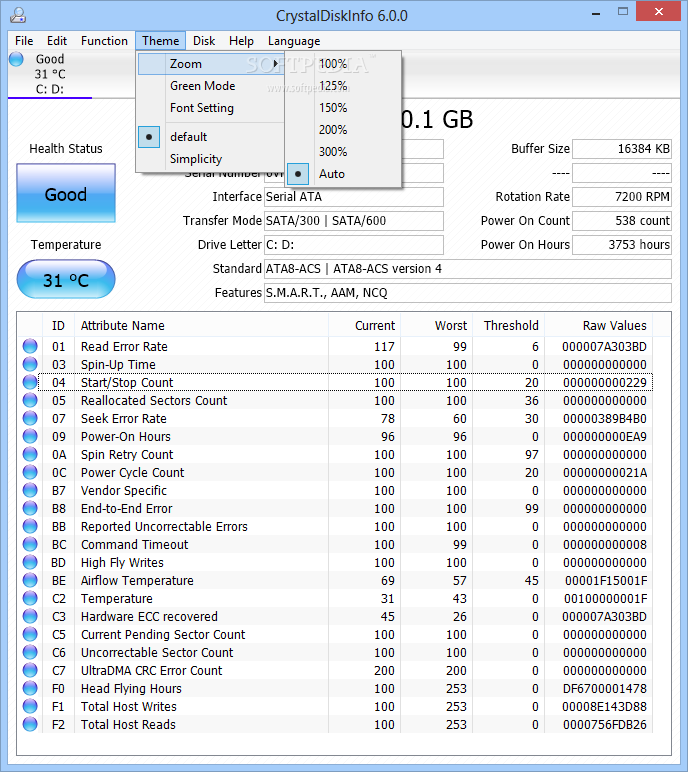Open the Language menu

point(294,41)
